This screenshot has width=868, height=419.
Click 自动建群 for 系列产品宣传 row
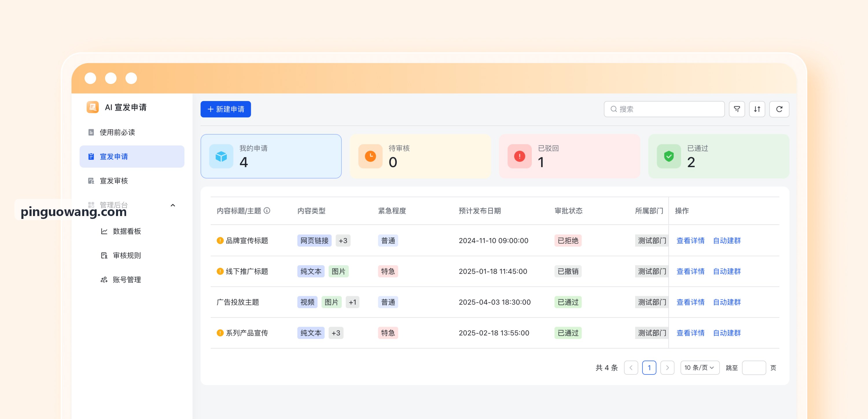pos(727,333)
